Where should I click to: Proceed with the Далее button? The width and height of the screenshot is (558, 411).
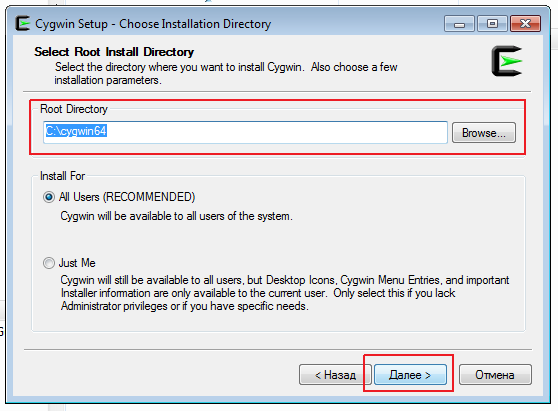410,375
